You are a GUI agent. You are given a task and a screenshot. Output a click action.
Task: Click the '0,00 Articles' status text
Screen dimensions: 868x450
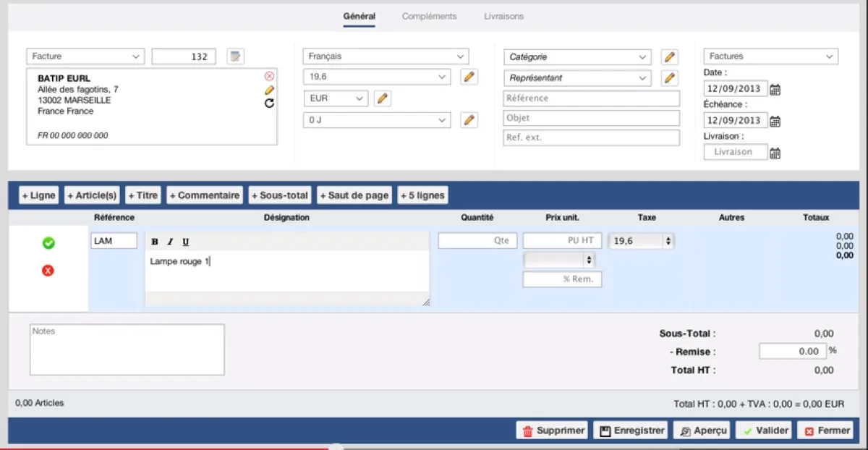tap(40, 403)
